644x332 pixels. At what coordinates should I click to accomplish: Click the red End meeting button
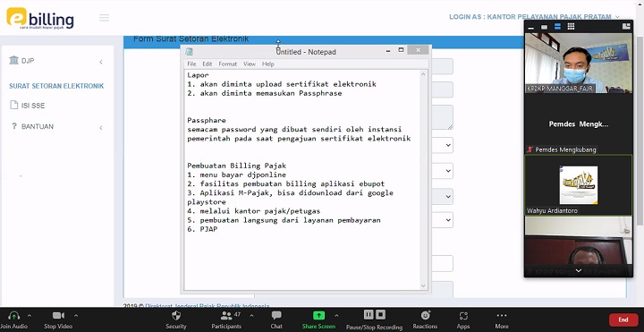pyautogui.click(x=623, y=319)
